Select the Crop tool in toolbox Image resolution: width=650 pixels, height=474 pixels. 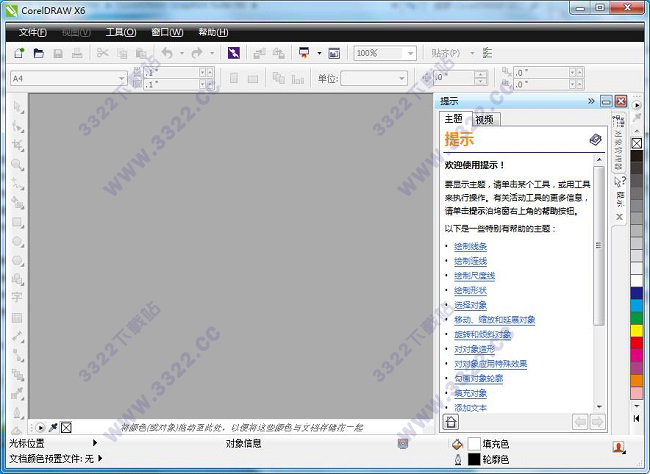[x=17, y=145]
